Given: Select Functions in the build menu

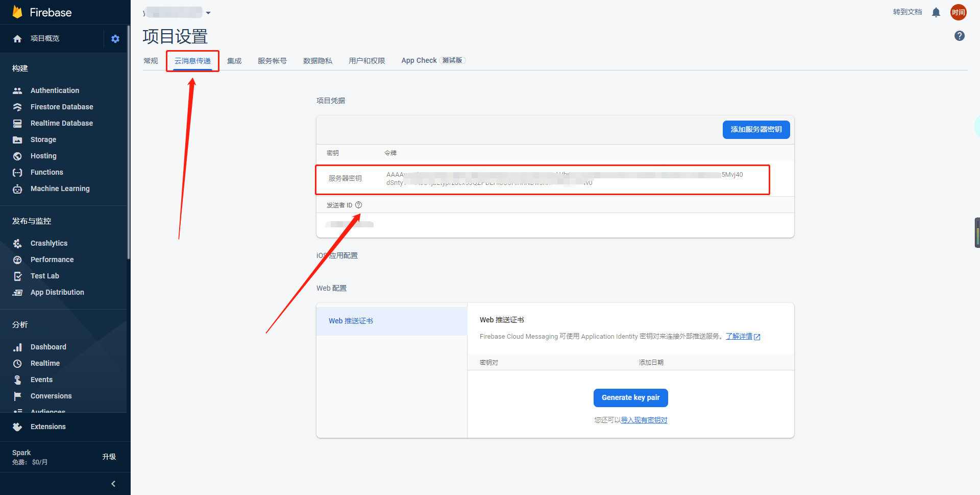Looking at the screenshot, I should (47, 172).
